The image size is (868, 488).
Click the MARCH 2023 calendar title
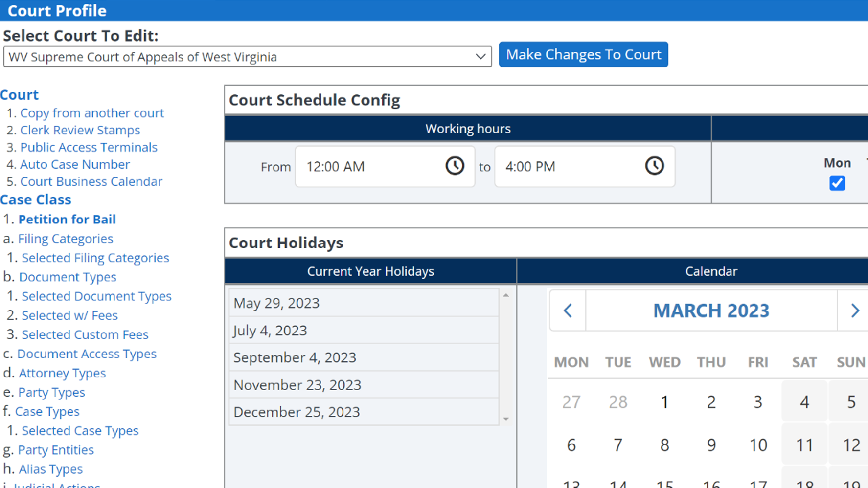pyautogui.click(x=711, y=311)
